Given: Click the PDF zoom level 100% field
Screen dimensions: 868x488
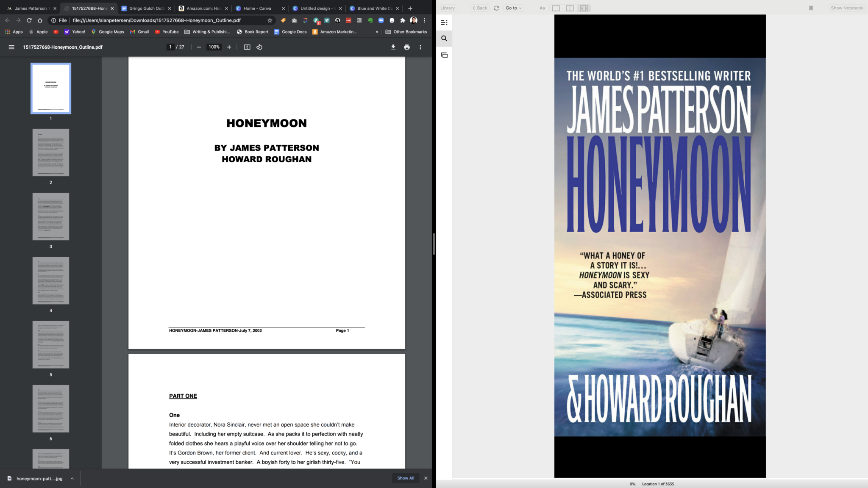Looking at the screenshot, I should (x=214, y=47).
